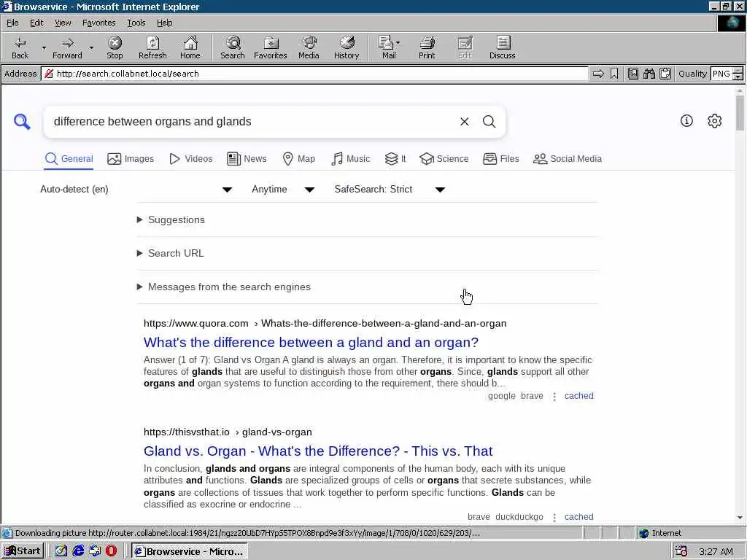Viewport: 747px width, 560px height.
Task: Switch to the Files tab
Action: tap(500, 159)
